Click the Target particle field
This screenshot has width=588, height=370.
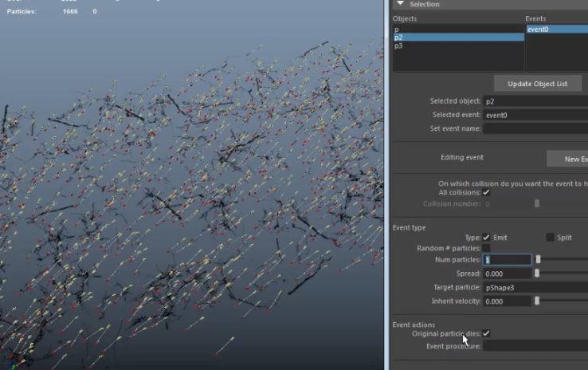535,287
